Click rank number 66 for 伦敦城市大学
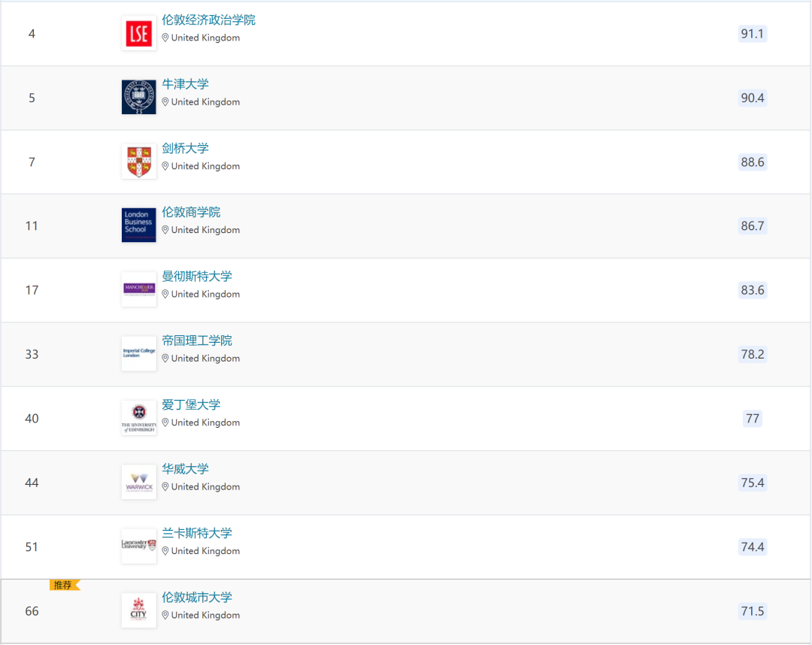812x645 pixels. coord(32,611)
